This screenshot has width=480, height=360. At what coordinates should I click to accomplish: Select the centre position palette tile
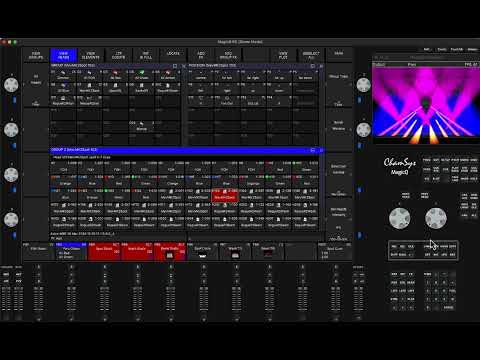[x=201, y=75]
